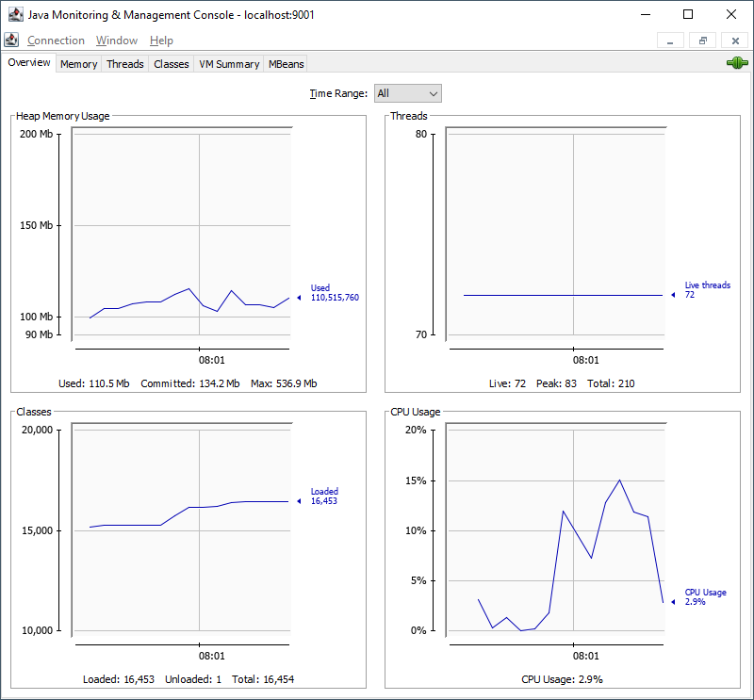Select the Overview tab

pos(29,63)
